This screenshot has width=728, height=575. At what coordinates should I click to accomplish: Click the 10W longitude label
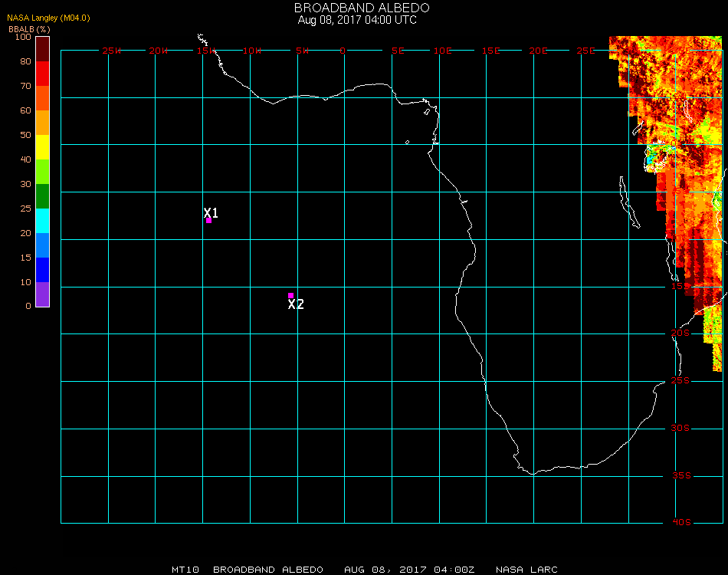point(252,51)
